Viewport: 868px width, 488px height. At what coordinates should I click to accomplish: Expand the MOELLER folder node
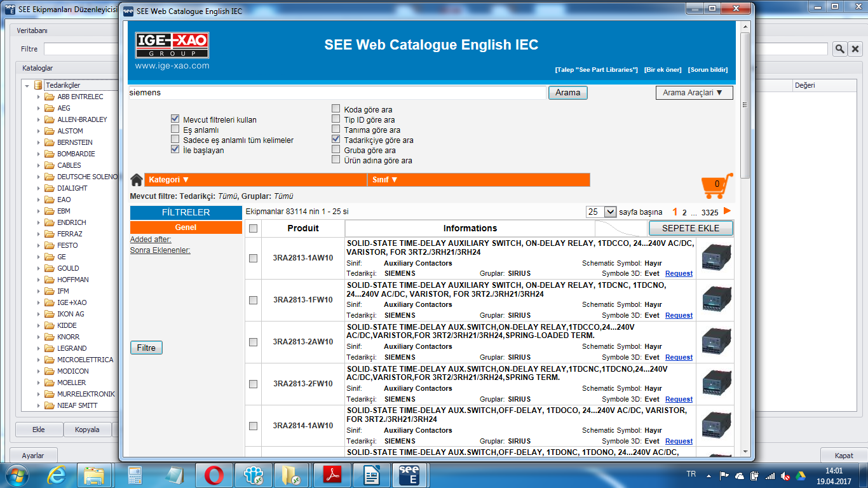point(39,383)
